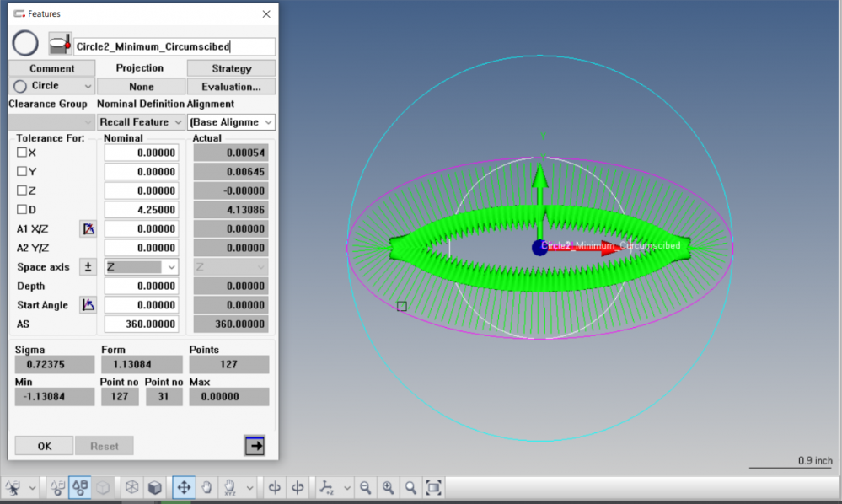This screenshot has width=842, height=504.
Task: Click the A1 X/Z angle icon button
Action: (88, 228)
